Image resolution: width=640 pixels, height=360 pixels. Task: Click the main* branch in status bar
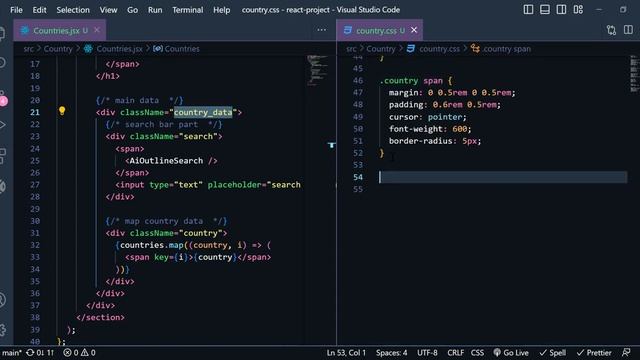(x=11, y=353)
